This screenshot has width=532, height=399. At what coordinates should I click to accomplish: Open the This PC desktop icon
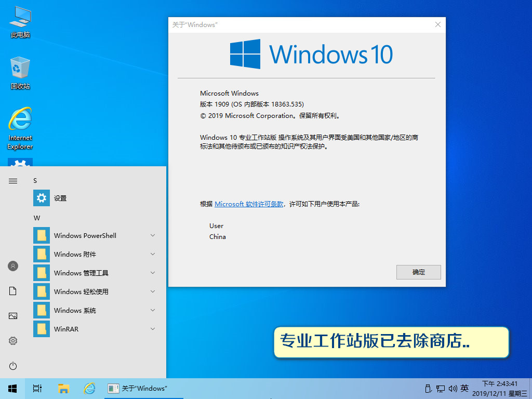pyautogui.click(x=20, y=22)
